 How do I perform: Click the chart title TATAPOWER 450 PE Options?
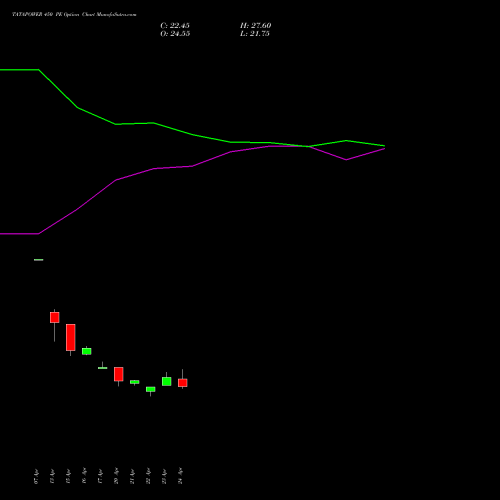click(74, 15)
